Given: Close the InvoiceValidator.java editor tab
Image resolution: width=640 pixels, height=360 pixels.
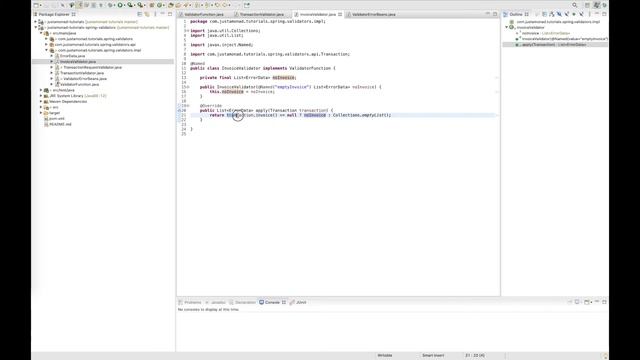Looking at the screenshot, I should [x=340, y=14].
